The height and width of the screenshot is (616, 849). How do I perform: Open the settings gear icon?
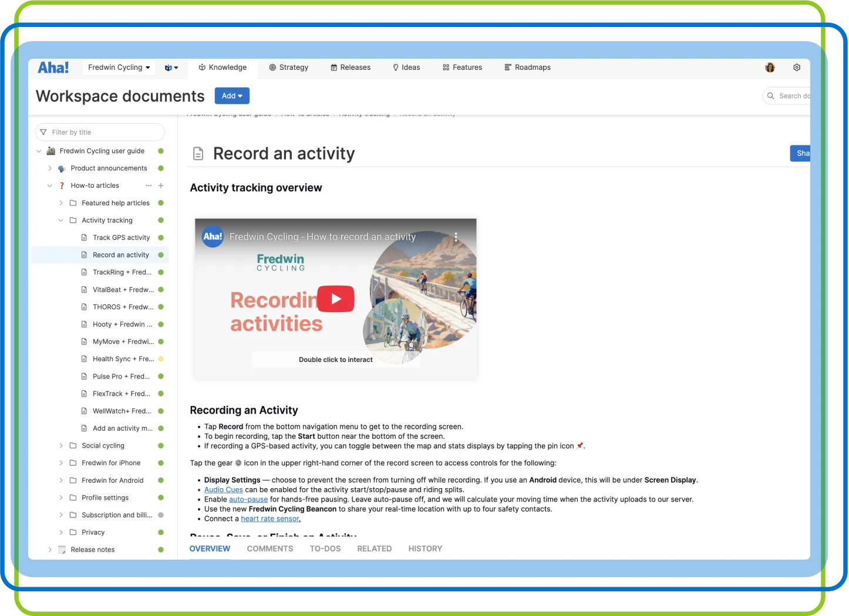pos(797,67)
